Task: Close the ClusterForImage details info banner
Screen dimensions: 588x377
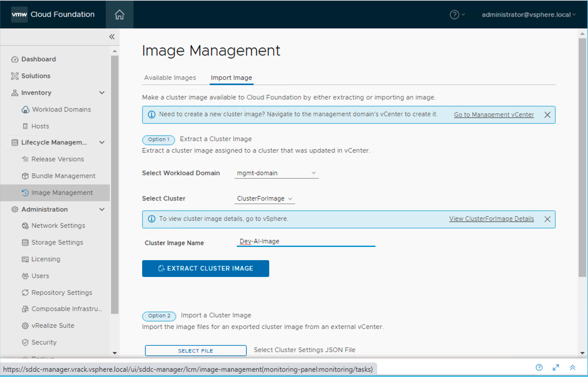Action: pyautogui.click(x=547, y=219)
